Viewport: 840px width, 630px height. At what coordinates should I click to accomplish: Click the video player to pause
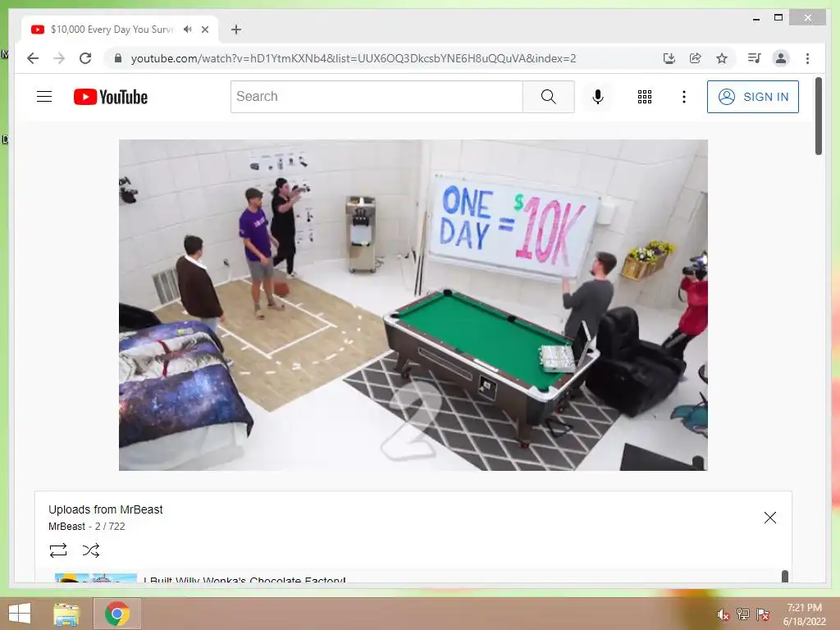[x=413, y=305]
